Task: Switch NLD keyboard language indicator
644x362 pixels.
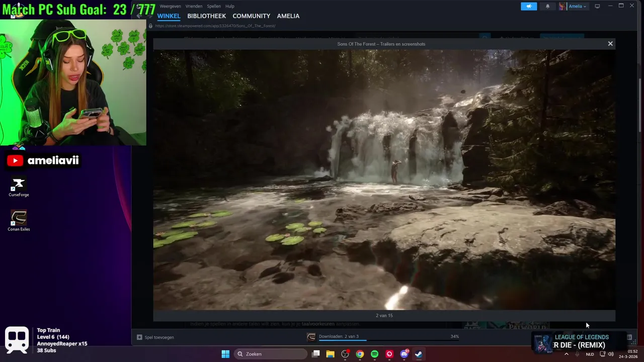Action: coord(590,354)
